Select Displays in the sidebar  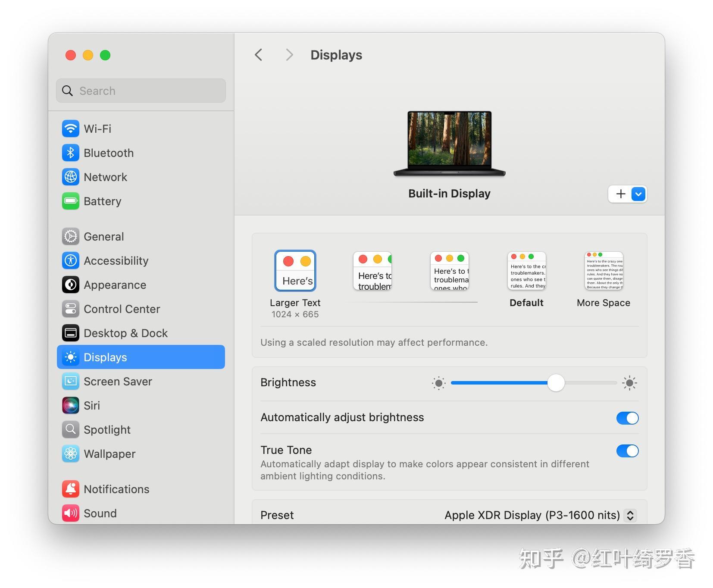(105, 357)
